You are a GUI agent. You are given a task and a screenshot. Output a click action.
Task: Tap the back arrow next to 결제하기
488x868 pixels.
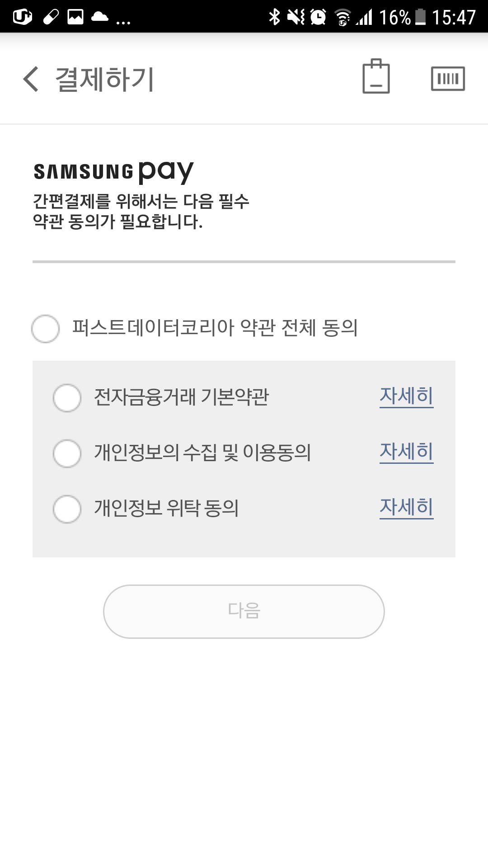coord(31,79)
